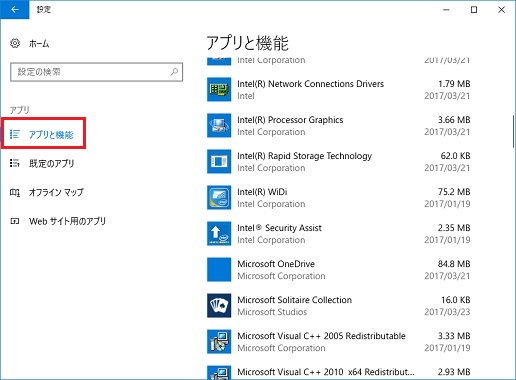516x380 pixels.
Task: Go back with the blue arrow button
Action: 15,10
